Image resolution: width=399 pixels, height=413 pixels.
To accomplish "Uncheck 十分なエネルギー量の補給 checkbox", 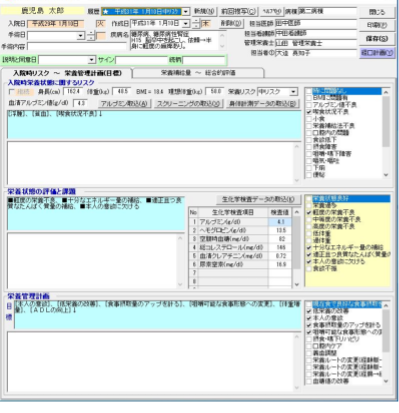I will pos(309,248).
